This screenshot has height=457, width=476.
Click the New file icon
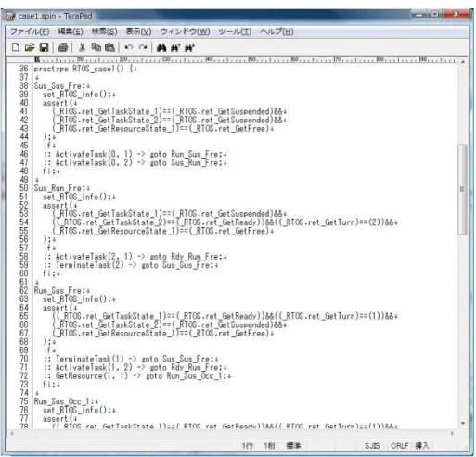[16, 47]
